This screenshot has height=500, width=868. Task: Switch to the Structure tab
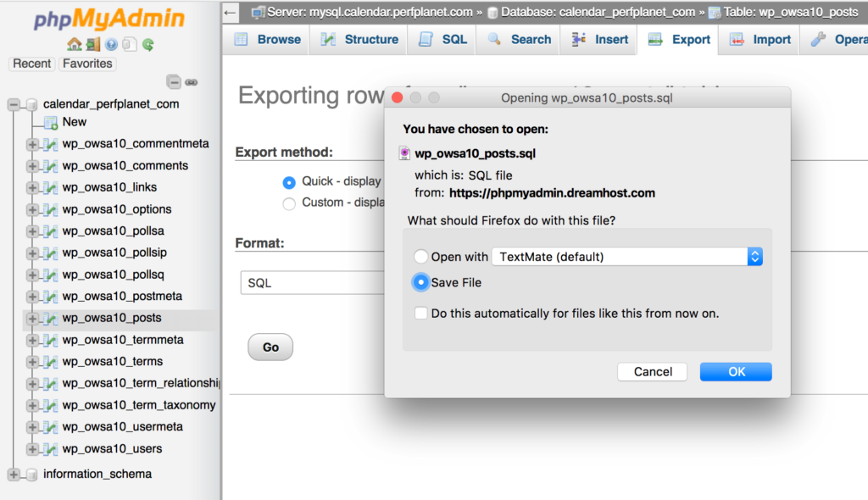click(x=359, y=40)
